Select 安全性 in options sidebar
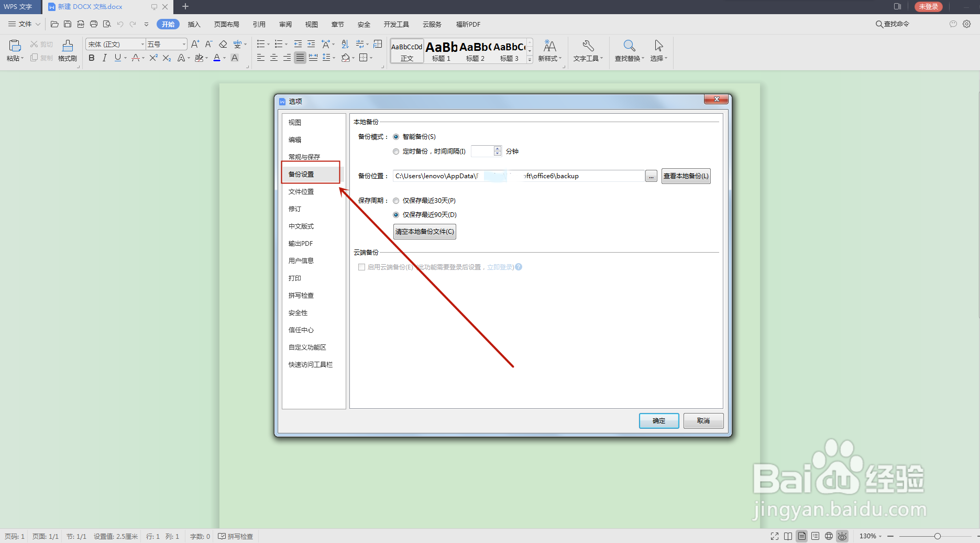The height and width of the screenshot is (543, 980). pyautogui.click(x=298, y=313)
